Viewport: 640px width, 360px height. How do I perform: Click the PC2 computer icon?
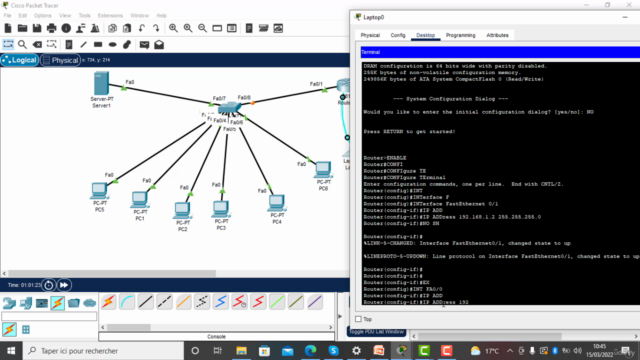182,211
